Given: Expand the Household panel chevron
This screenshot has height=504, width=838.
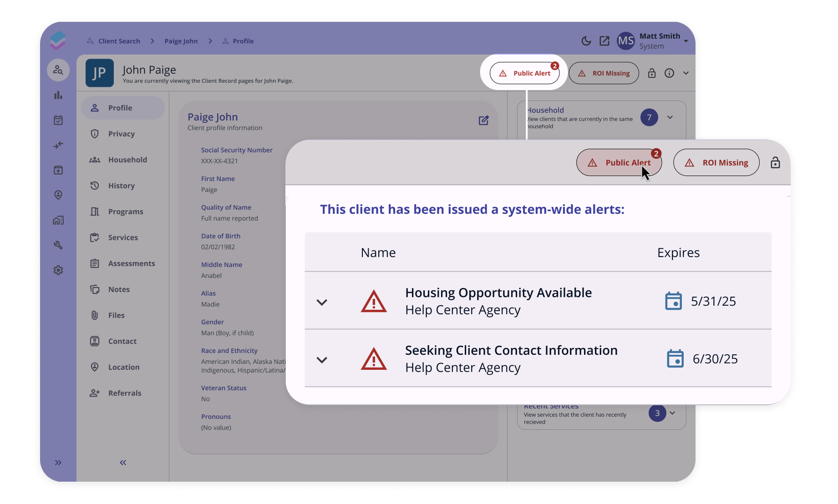Looking at the screenshot, I should tap(670, 117).
